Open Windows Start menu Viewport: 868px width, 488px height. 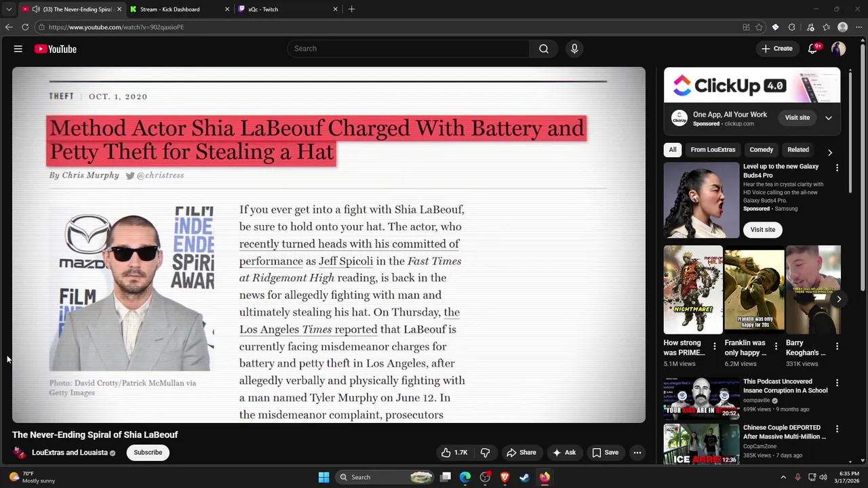(x=324, y=477)
